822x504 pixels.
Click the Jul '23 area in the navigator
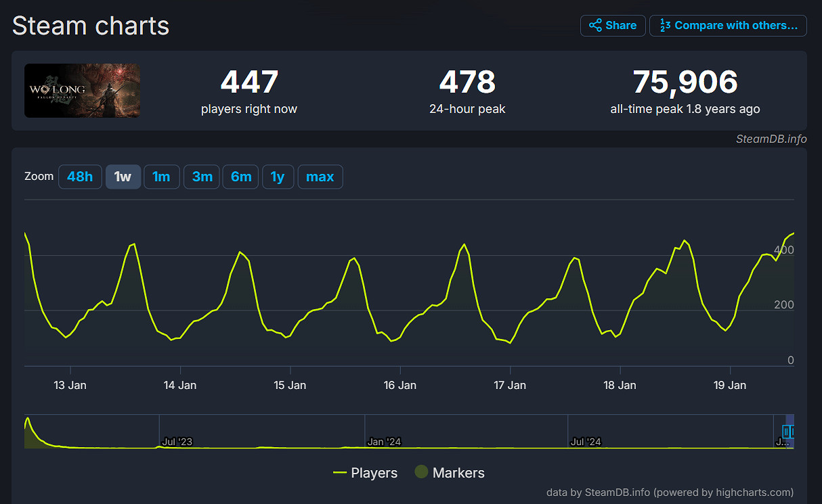(177, 441)
